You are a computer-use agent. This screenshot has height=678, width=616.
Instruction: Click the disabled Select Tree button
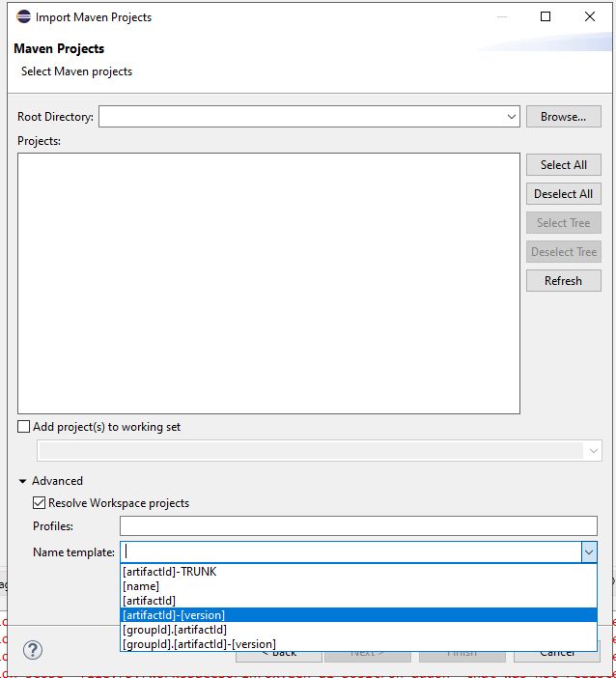[x=563, y=223]
